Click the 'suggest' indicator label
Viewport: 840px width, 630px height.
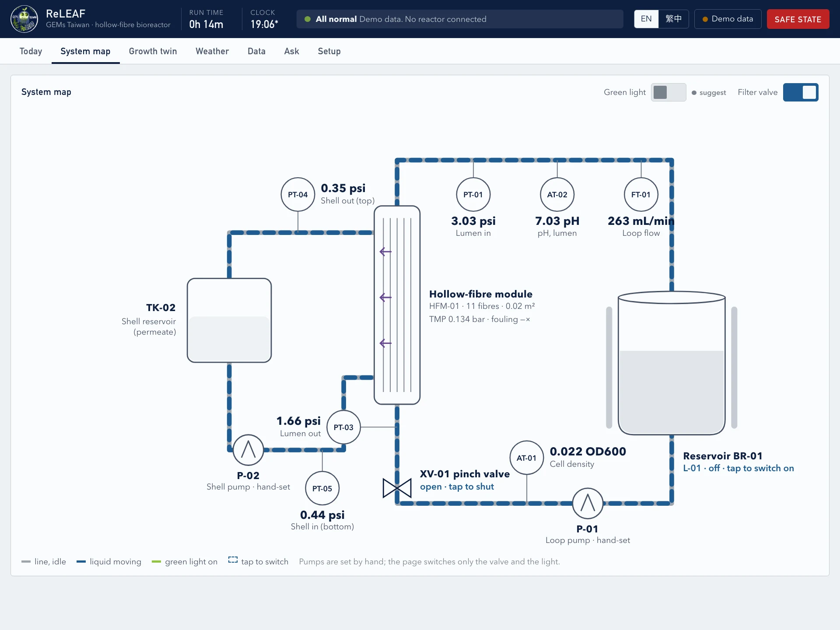pos(709,93)
